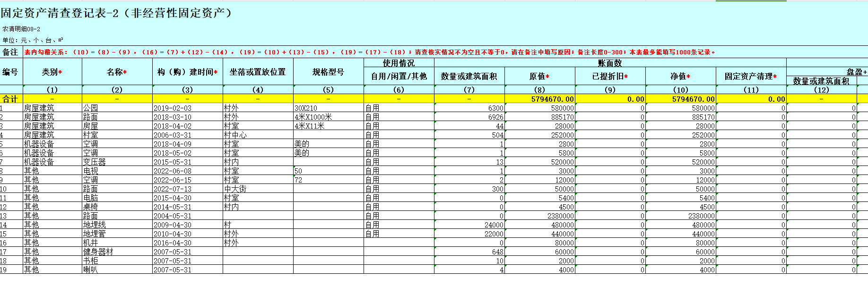Click the 使用情况 group header
This screenshot has width=868, height=288.
(399, 63)
